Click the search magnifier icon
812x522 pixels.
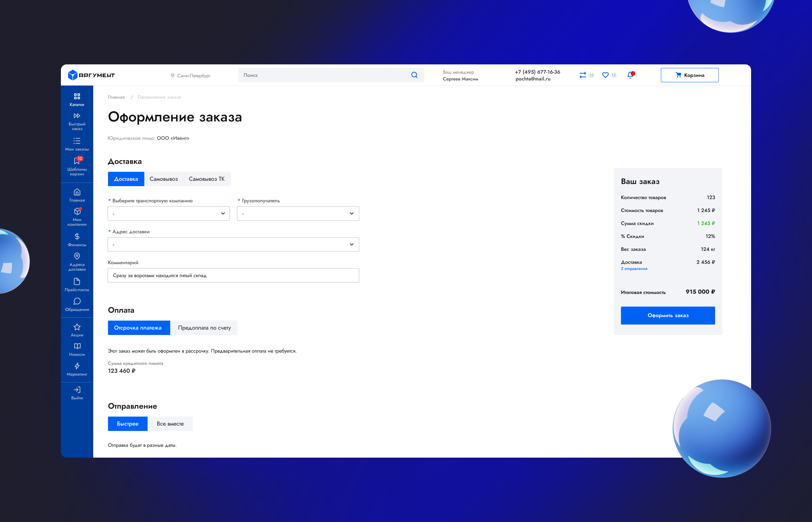point(414,75)
